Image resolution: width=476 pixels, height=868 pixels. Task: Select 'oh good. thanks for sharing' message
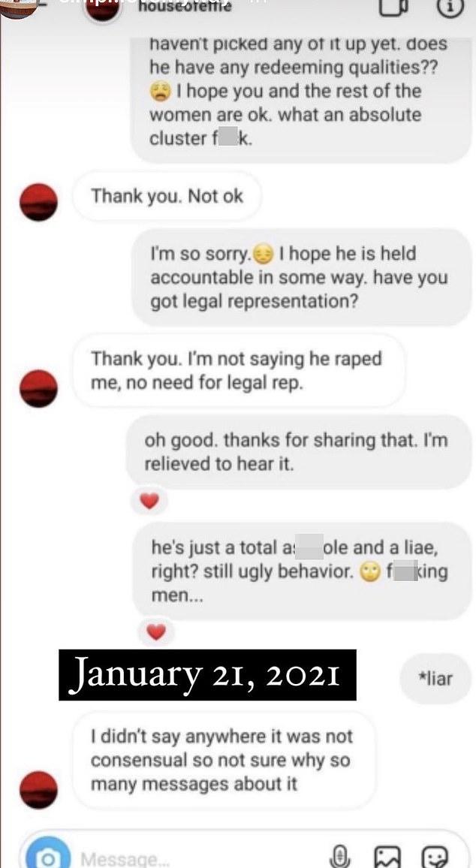pos(299,452)
